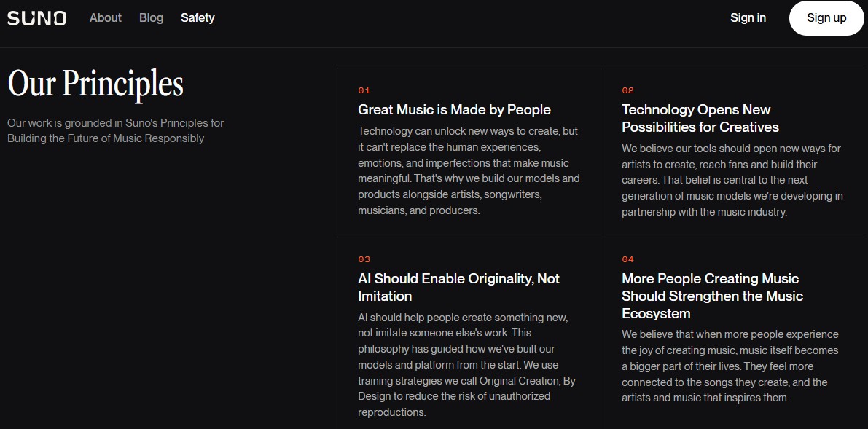This screenshot has width=868, height=429.
Task: Click the Sign up button
Action: (826, 18)
